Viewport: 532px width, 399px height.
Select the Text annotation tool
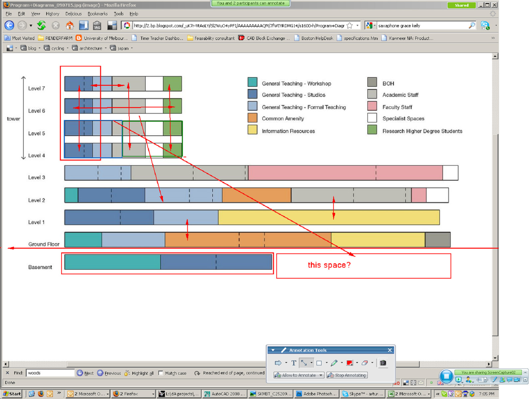(x=294, y=363)
